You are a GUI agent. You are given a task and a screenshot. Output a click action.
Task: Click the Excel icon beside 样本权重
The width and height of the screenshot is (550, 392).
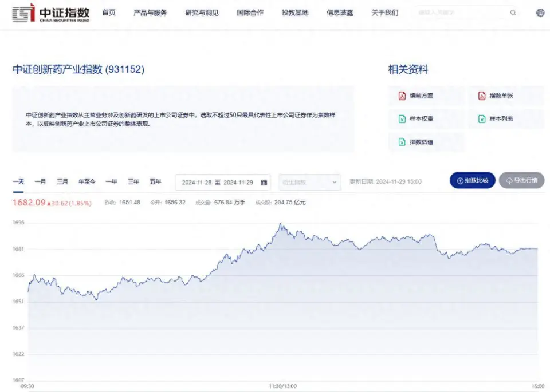click(402, 119)
